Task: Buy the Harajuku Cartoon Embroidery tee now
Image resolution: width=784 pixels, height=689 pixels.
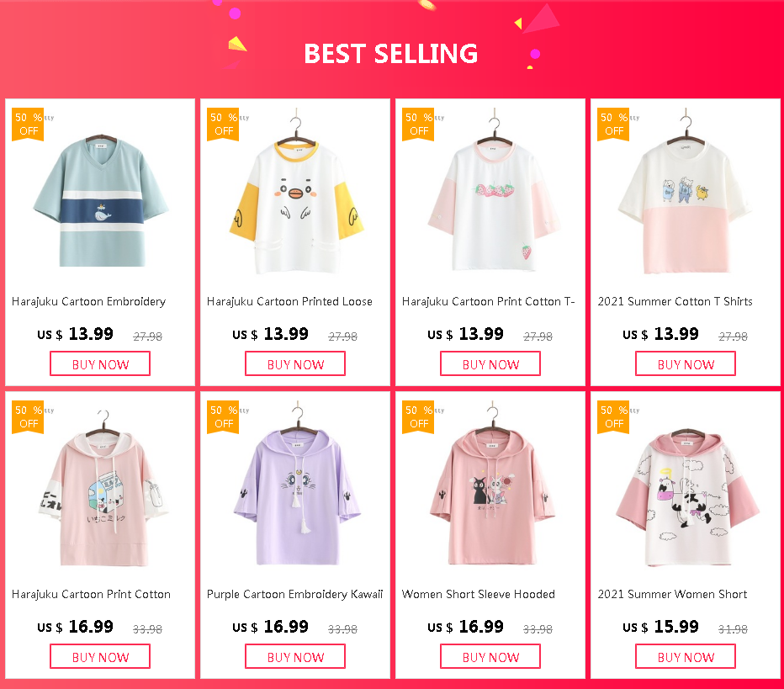Action: (x=100, y=364)
